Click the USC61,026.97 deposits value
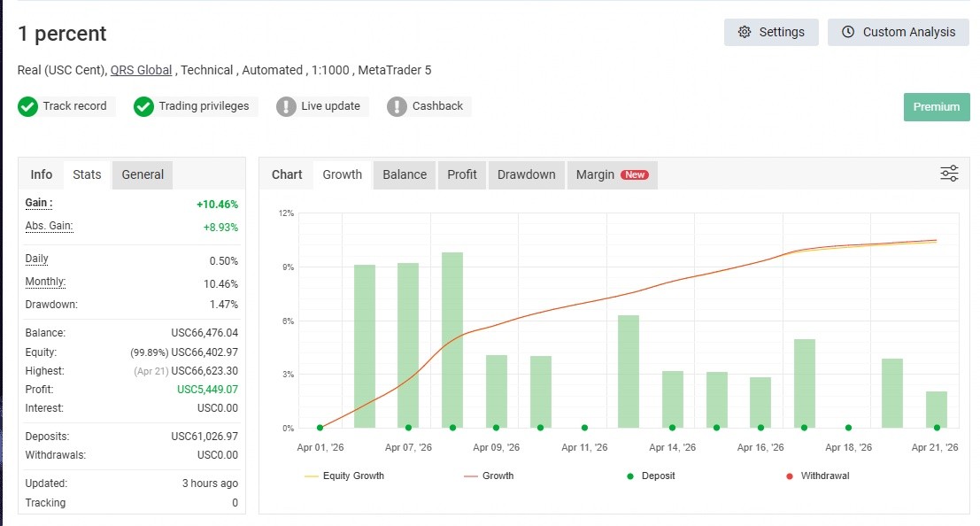 click(204, 437)
